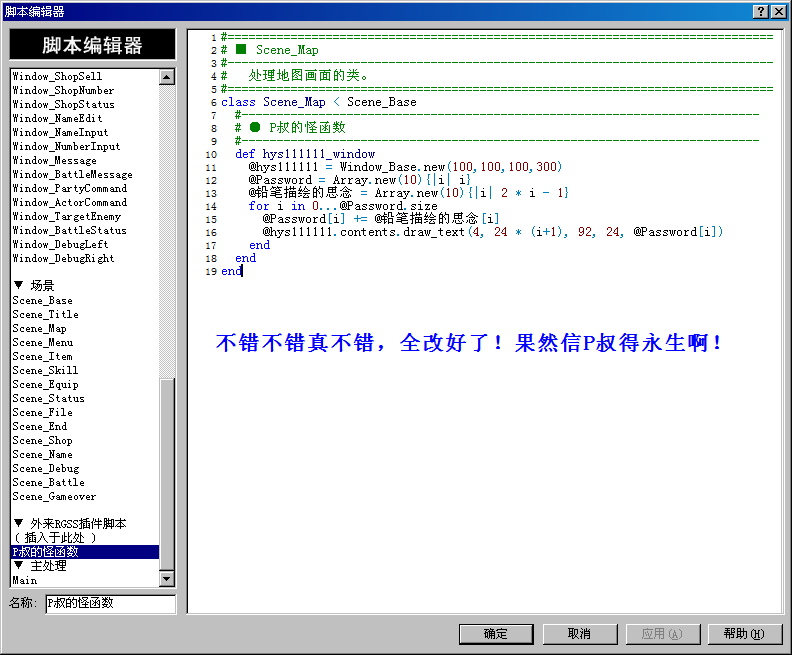Select Window_ShopStatus script
792x655 pixels.
64,105
